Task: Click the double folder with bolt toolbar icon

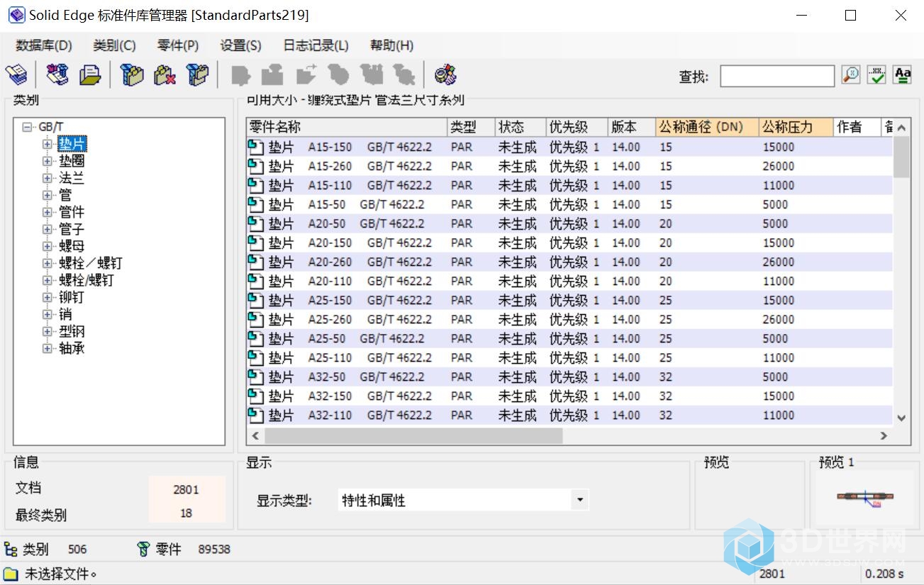Action: click(x=198, y=74)
